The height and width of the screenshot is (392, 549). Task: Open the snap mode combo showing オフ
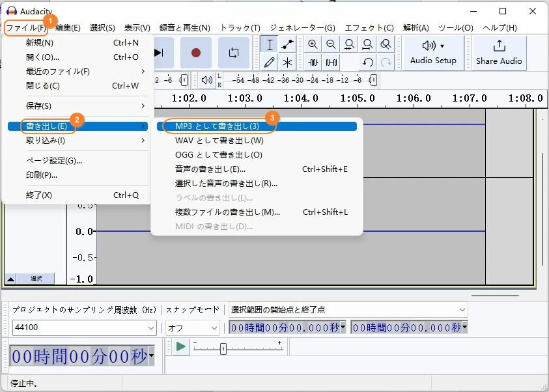point(192,328)
